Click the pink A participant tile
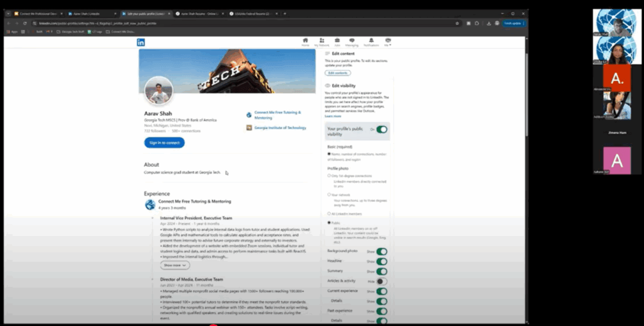 coord(617,160)
